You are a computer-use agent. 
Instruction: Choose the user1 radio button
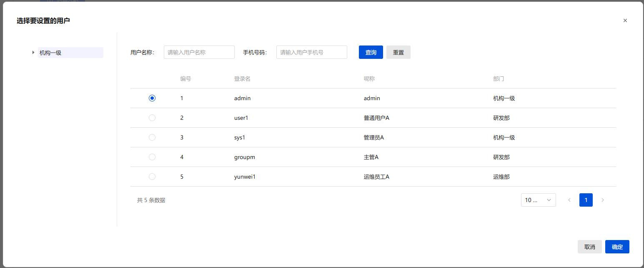pyautogui.click(x=152, y=118)
